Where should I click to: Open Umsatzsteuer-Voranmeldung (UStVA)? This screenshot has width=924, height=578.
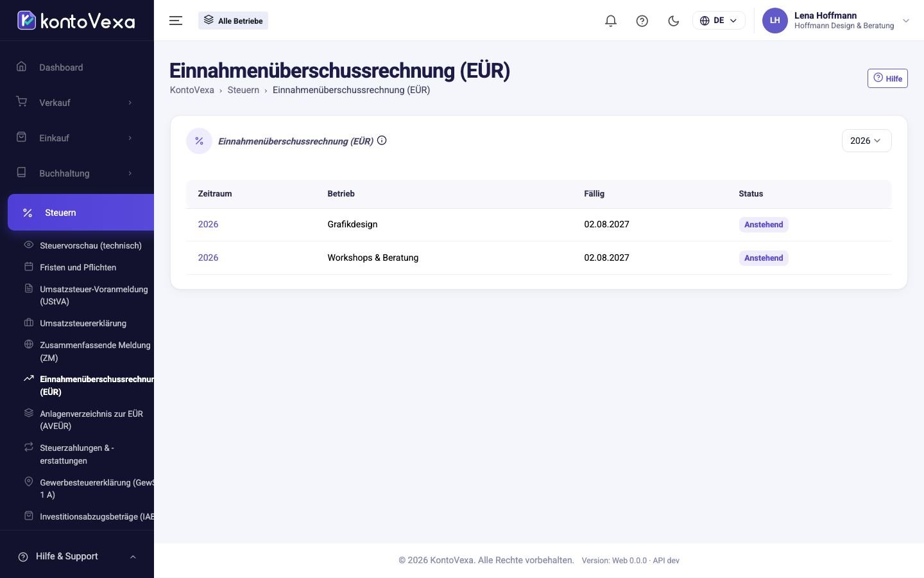pyautogui.click(x=94, y=295)
